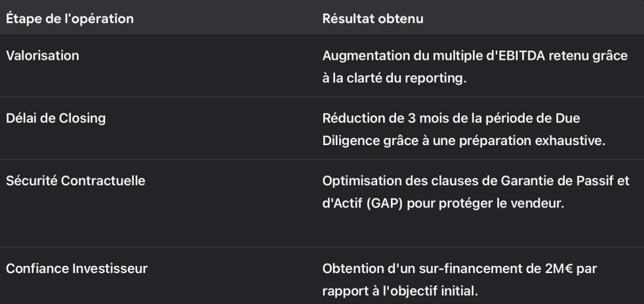Select the Valorisation row label
Viewport: 644px width, 304px height.
43,56
